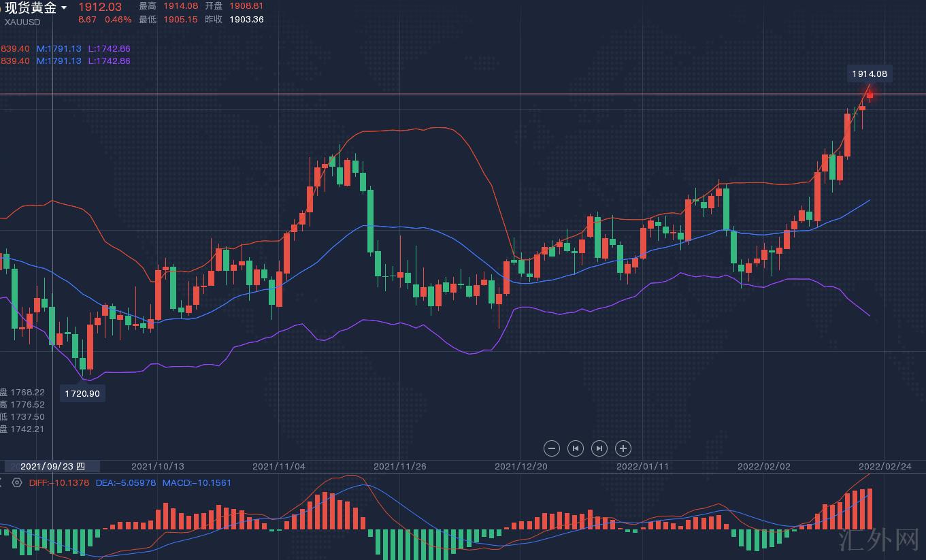The image size is (926, 560).
Task: Open MACD indicator settings gear icon
Action: pyautogui.click(x=17, y=482)
